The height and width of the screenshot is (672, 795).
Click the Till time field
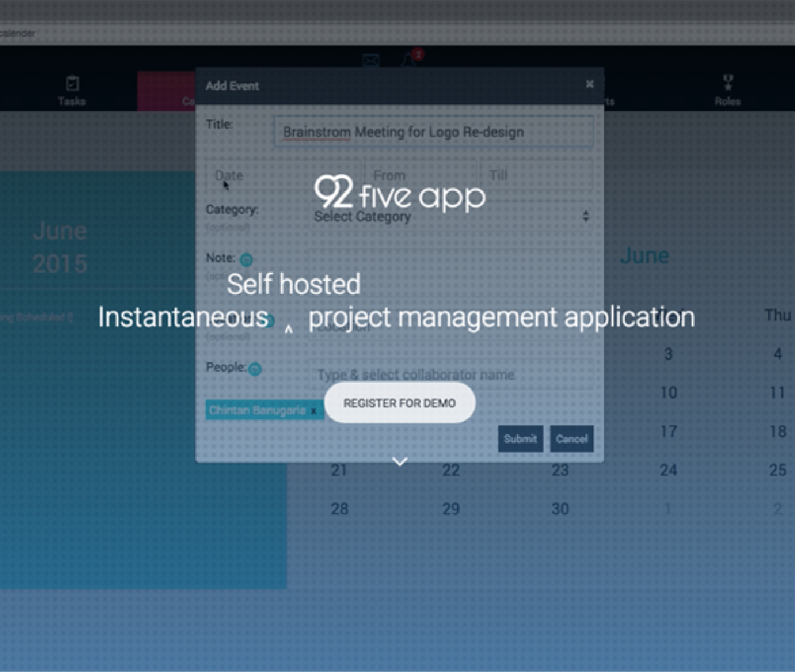point(537,175)
